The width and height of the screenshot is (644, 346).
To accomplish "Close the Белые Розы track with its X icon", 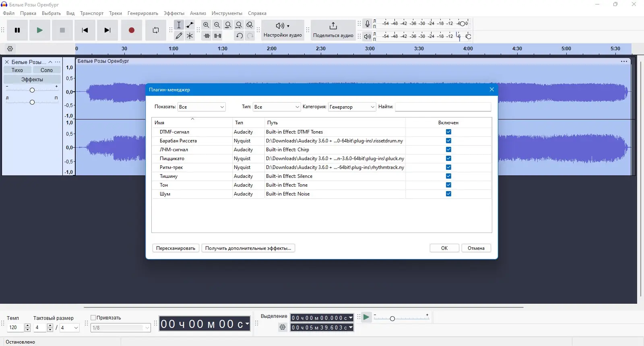I will pyautogui.click(x=7, y=62).
